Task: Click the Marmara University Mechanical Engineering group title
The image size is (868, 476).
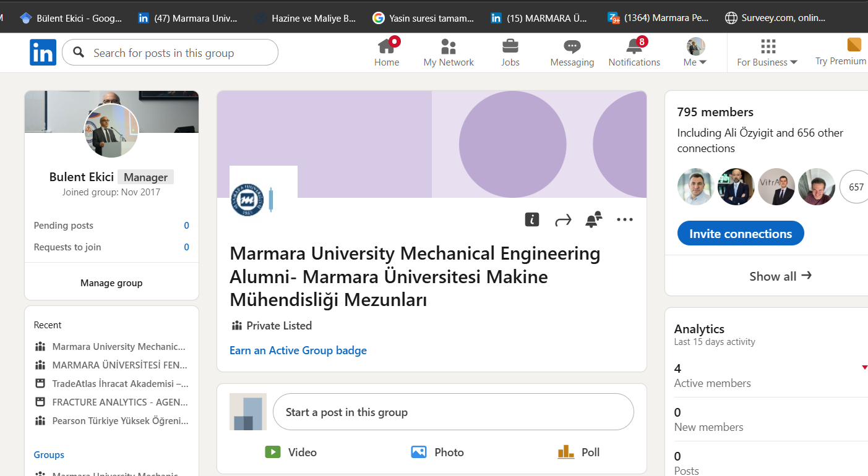Action: tap(415, 276)
